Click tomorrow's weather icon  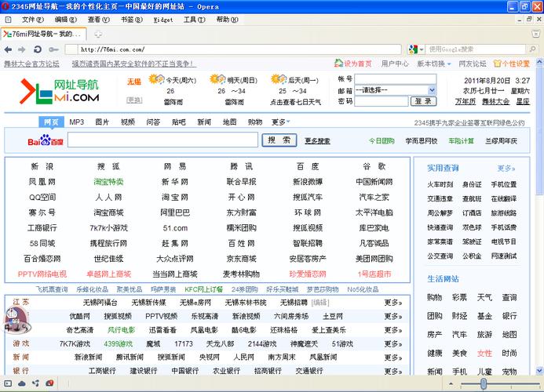pyautogui.click(x=217, y=79)
